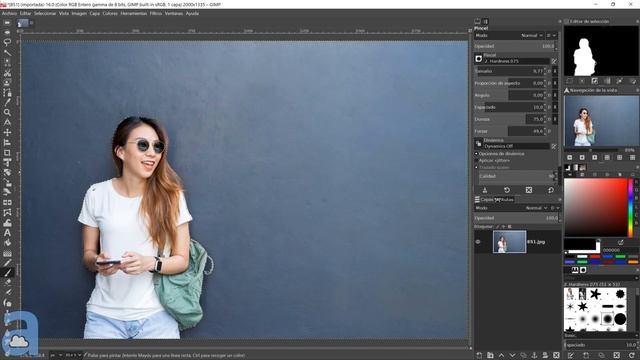Open the Filtros menu
The image size is (640, 360).
(x=156, y=13)
